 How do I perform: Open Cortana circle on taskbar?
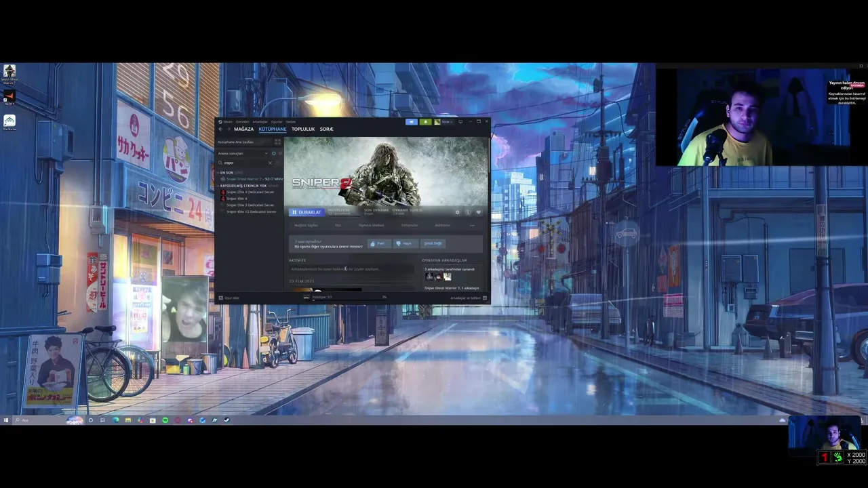coord(91,420)
